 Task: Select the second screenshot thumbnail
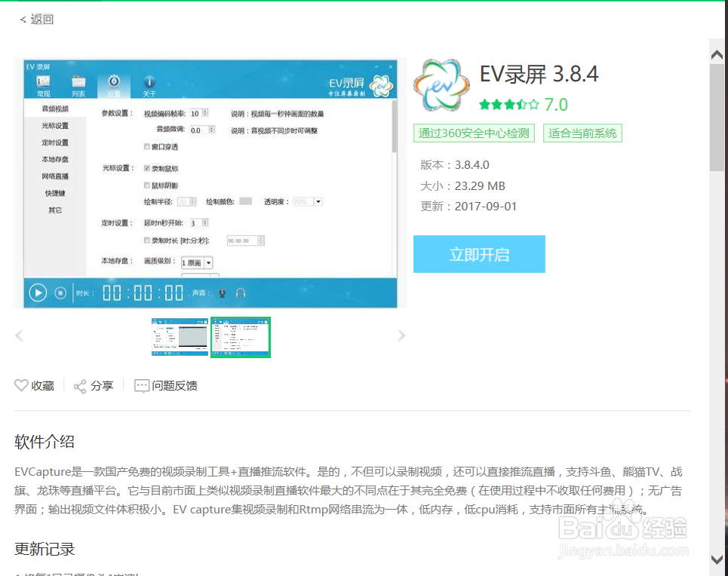(240, 337)
